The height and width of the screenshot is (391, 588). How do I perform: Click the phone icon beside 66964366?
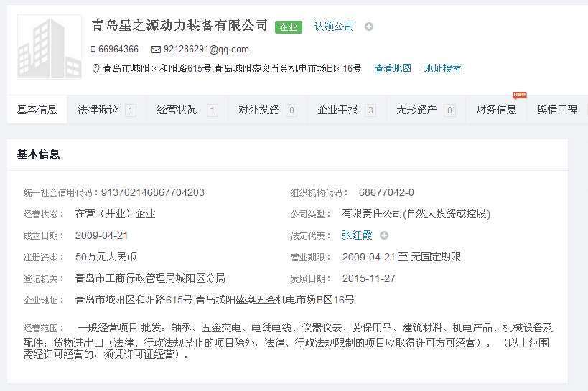(93, 50)
